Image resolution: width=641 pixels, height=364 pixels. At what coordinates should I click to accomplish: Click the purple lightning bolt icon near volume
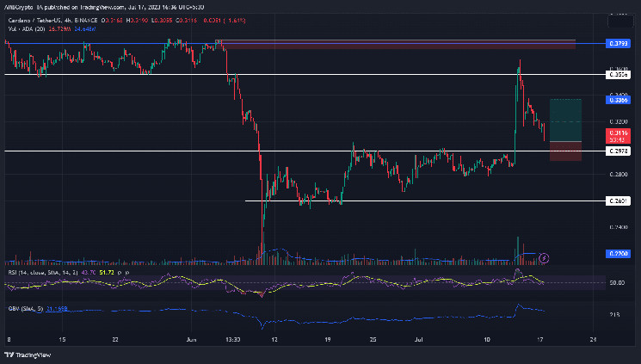pyautogui.click(x=544, y=258)
